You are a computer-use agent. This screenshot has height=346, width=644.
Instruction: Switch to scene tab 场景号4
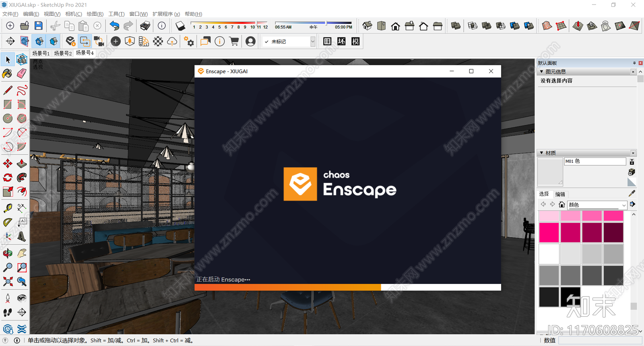(85, 53)
